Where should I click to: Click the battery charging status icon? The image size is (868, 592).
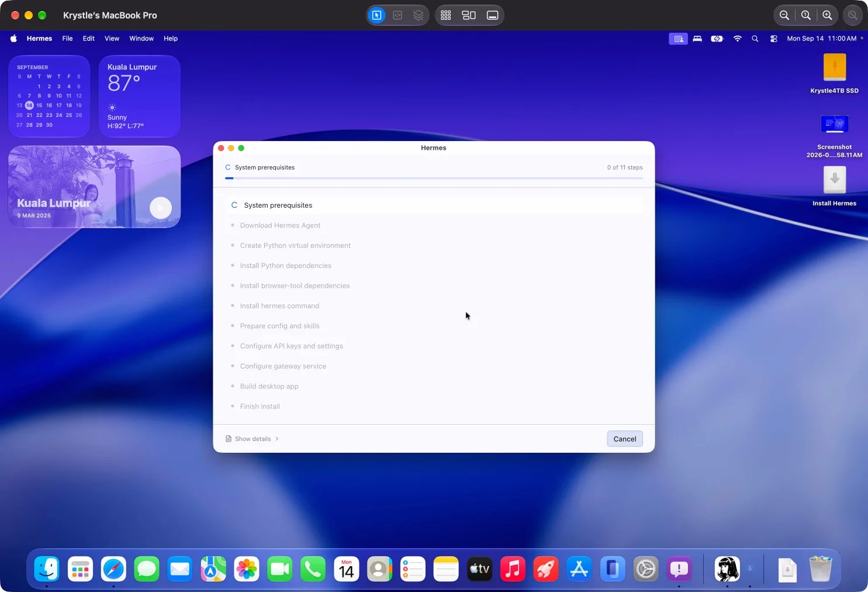point(717,39)
